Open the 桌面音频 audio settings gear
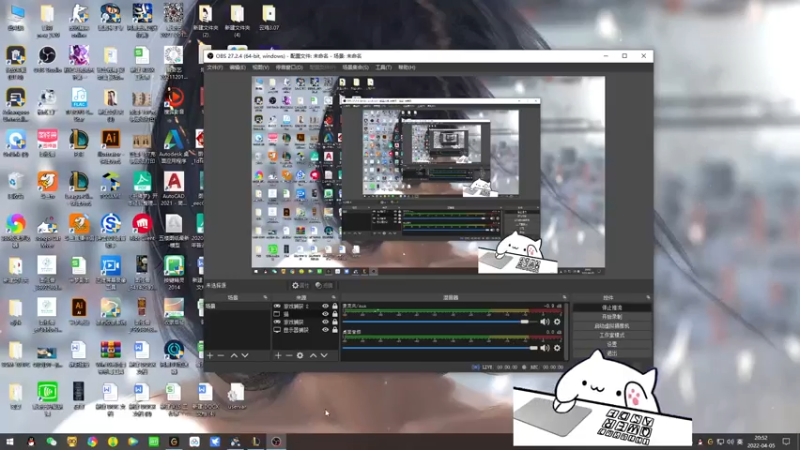Screen dimensions: 800x450 pyautogui.click(x=557, y=348)
